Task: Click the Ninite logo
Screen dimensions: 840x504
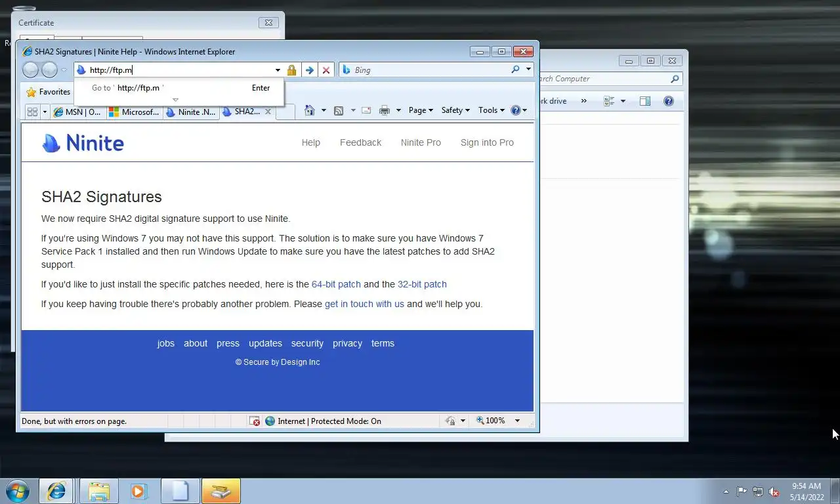Action: pyautogui.click(x=83, y=142)
